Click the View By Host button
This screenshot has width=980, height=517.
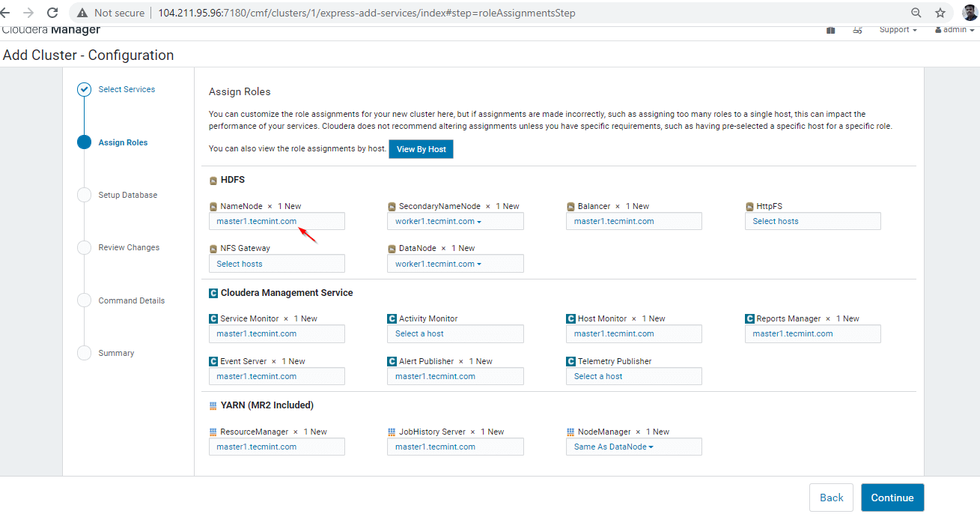pos(421,149)
